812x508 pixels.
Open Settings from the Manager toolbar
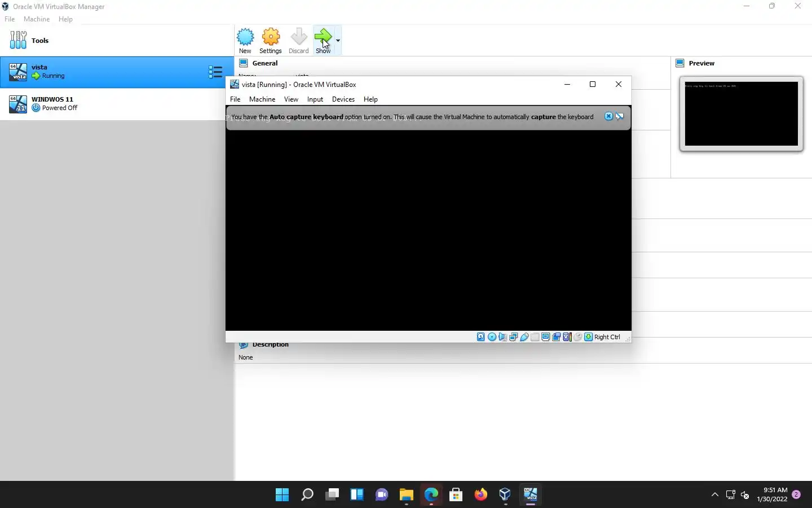271,40
